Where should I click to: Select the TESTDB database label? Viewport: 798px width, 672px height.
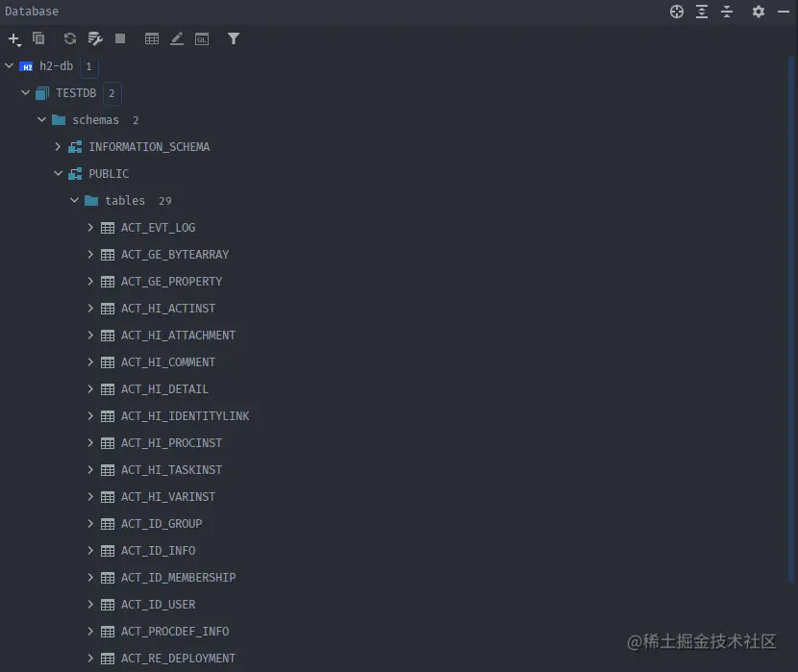point(76,93)
